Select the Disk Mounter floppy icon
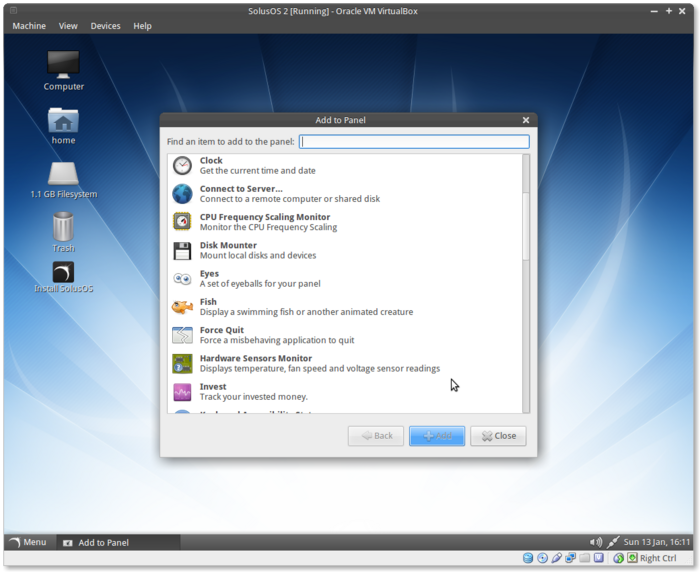This screenshot has height=572, width=700. tap(182, 250)
